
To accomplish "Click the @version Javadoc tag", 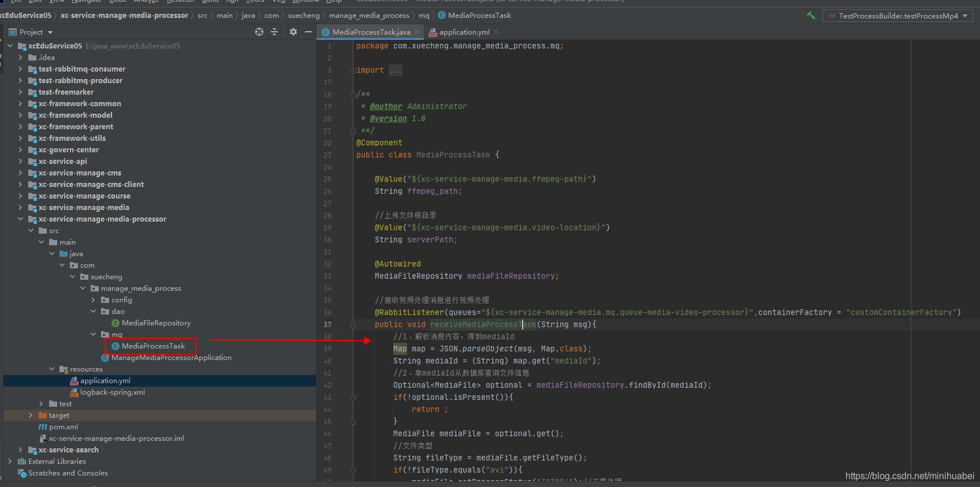I will pos(388,119).
